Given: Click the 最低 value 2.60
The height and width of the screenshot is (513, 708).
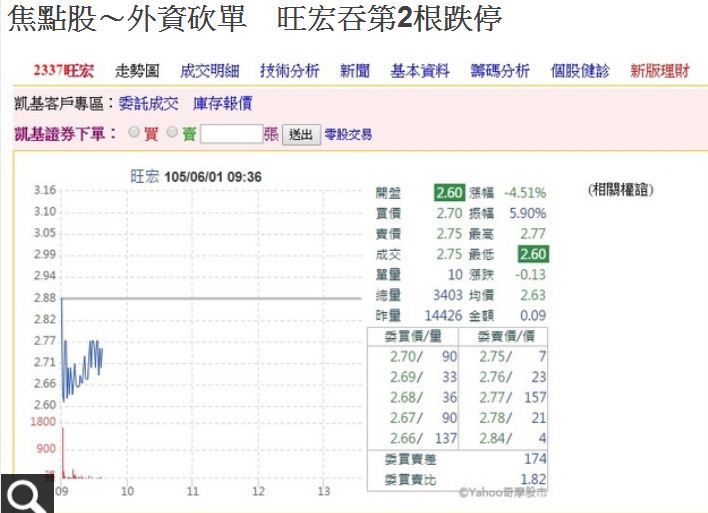Looking at the screenshot, I should point(533,254).
